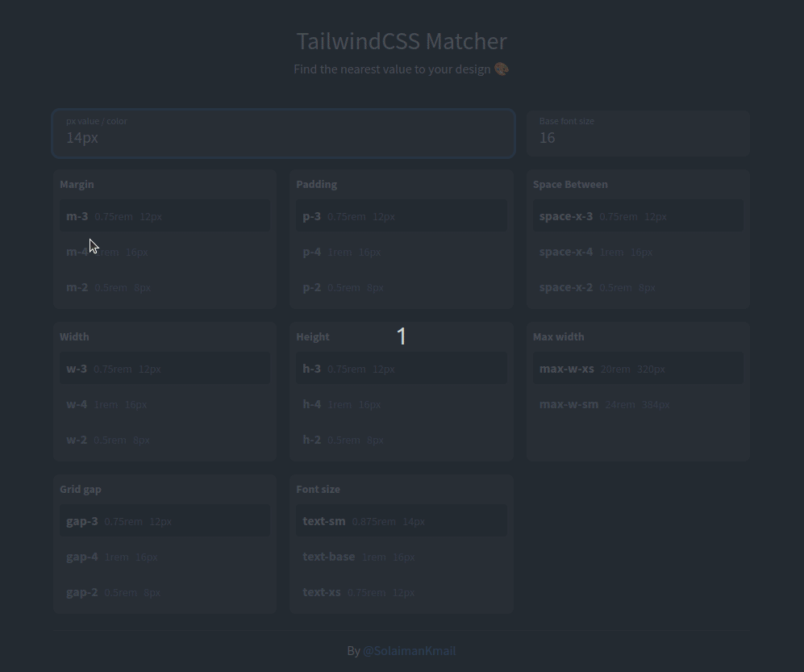Pick the text-xs font size result
This screenshot has height=672, width=804.
click(401, 592)
